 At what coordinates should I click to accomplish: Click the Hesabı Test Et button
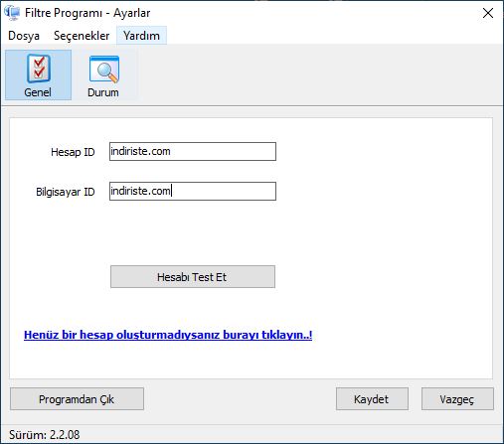193,276
